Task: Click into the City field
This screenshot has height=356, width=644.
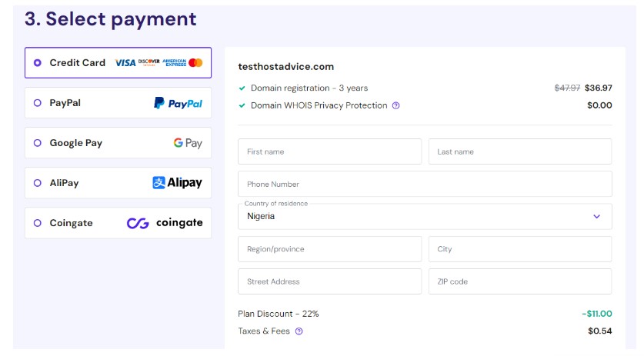Action: pyautogui.click(x=520, y=249)
